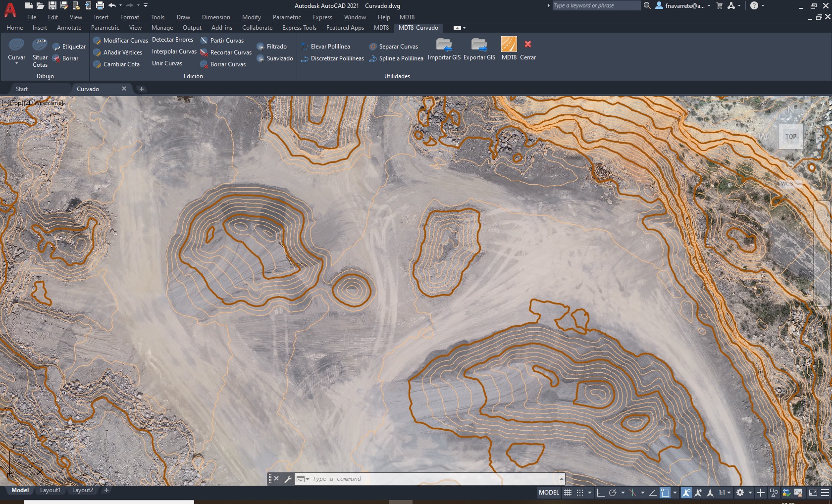Open recent commands dropdown in command line
The width and height of the screenshot is (832, 504).
click(303, 479)
